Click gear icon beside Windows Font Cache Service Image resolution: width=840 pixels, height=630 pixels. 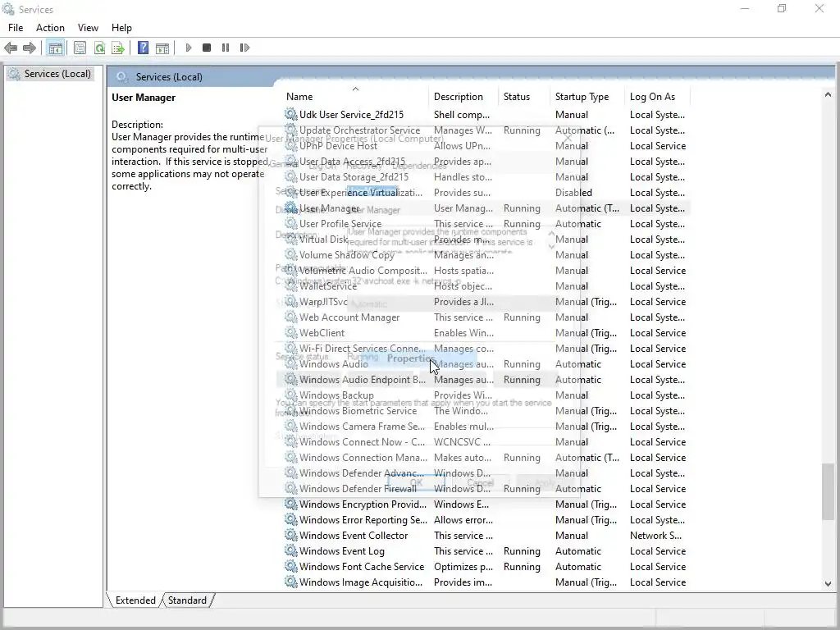291,566
